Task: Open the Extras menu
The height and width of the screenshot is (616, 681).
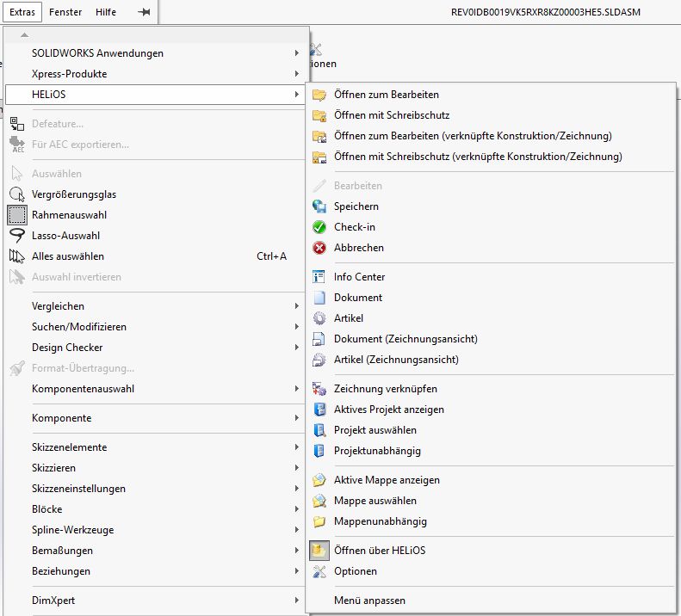Action: point(22,12)
